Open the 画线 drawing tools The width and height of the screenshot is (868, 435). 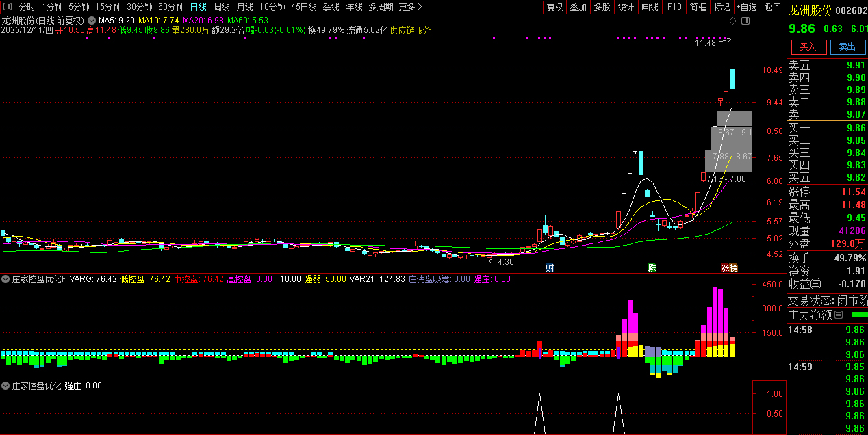pyautogui.click(x=650, y=7)
